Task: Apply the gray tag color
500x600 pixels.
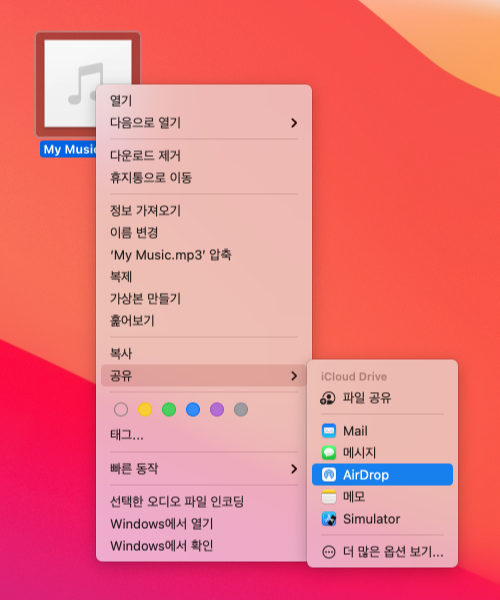Action: click(x=241, y=409)
